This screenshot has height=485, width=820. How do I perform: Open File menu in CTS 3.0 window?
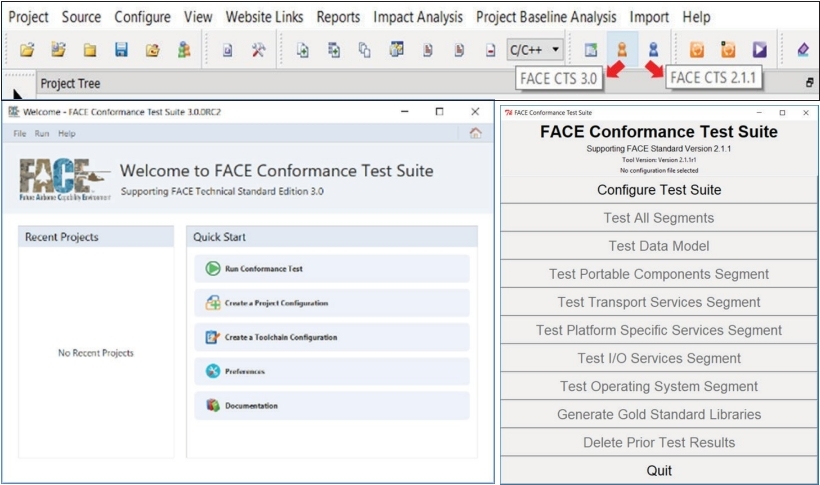(x=20, y=133)
